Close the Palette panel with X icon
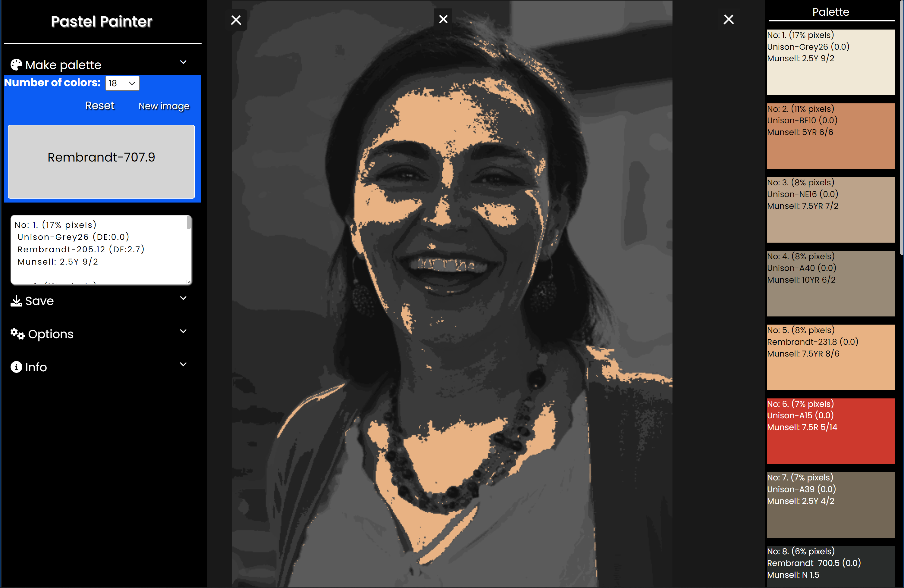Screen dimensions: 904x588 click(x=728, y=19)
